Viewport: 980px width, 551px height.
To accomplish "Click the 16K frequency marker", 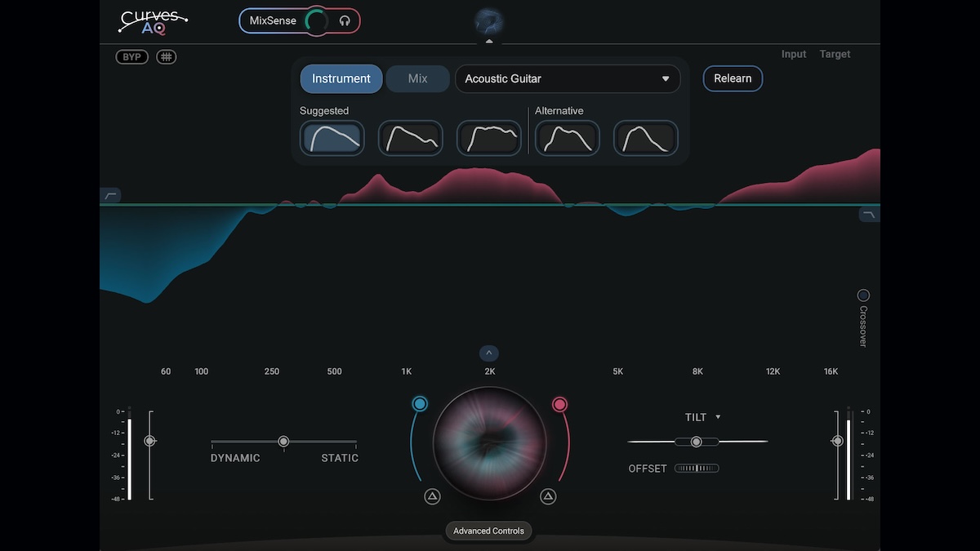I will [x=831, y=371].
